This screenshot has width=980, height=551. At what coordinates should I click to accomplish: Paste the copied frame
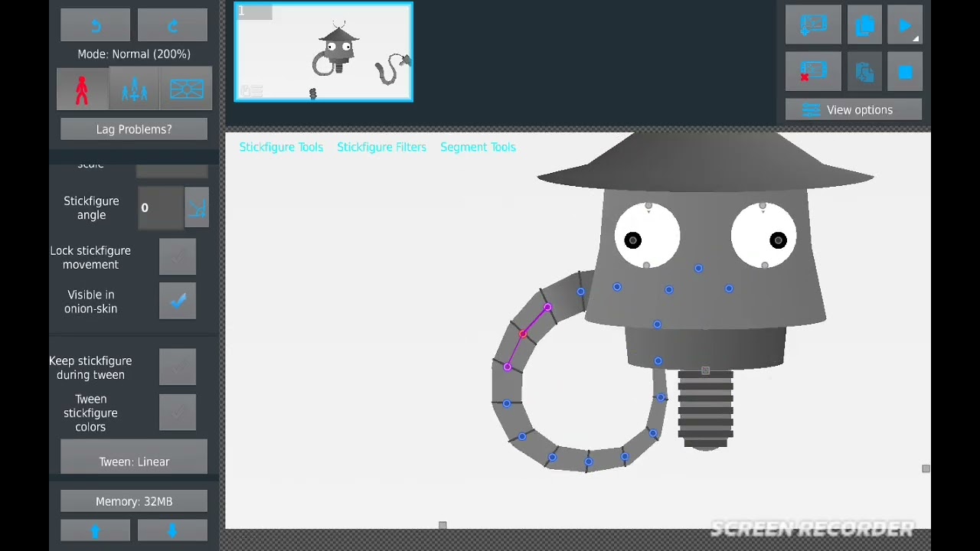865,72
